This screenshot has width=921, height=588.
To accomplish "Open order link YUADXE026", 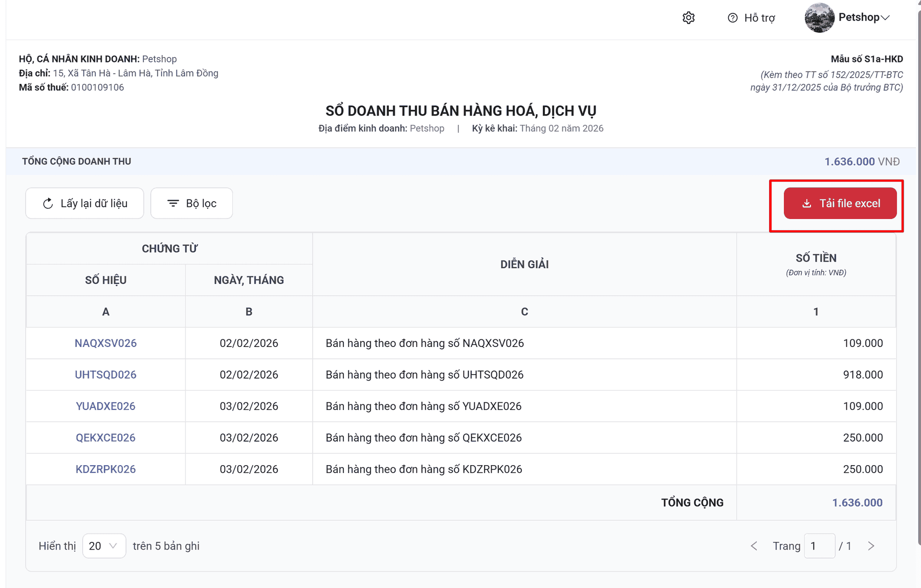I will coord(106,406).
